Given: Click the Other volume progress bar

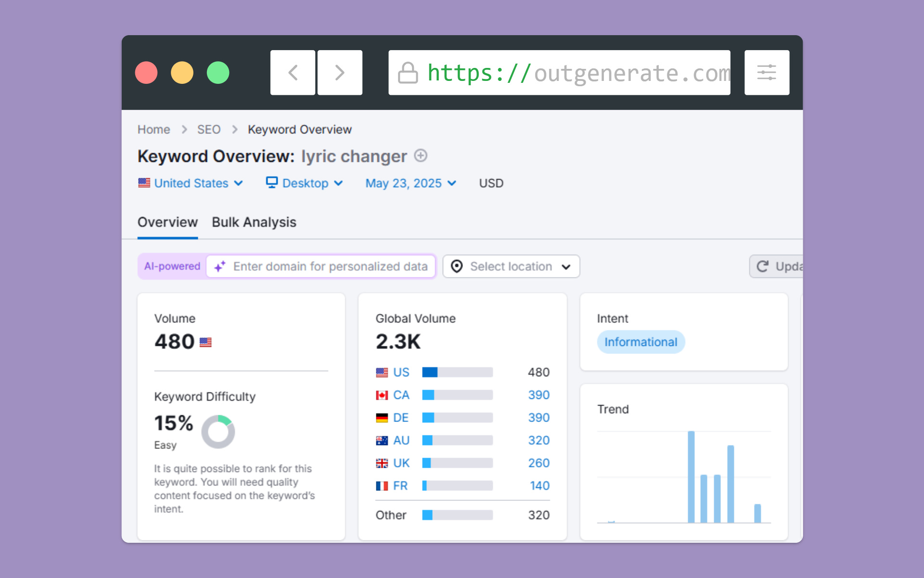Looking at the screenshot, I should click(458, 515).
